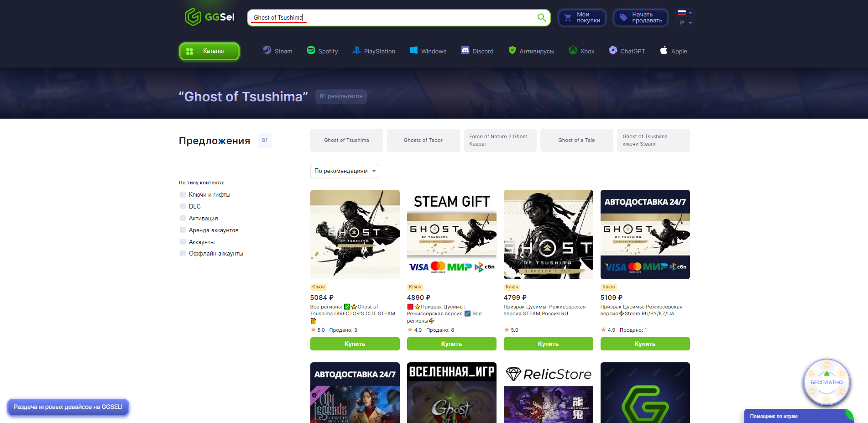Open the RelicStore product thumbnail

pyautogui.click(x=549, y=393)
